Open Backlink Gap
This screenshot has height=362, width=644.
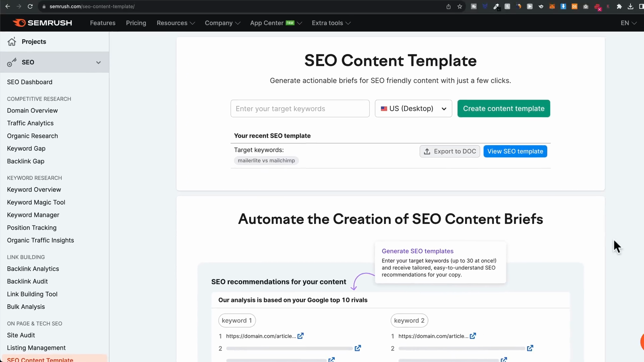pyautogui.click(x=25, y=161)
